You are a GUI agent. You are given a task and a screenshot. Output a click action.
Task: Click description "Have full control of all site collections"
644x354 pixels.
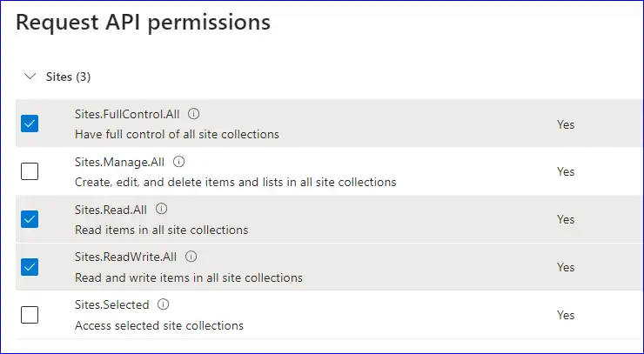pyautogui.click(x=177, y=135)
